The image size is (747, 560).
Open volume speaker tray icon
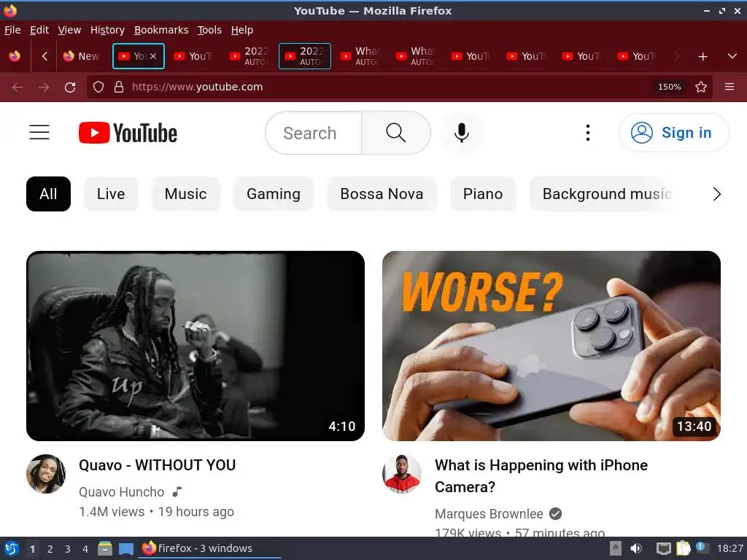click(636, 548)
